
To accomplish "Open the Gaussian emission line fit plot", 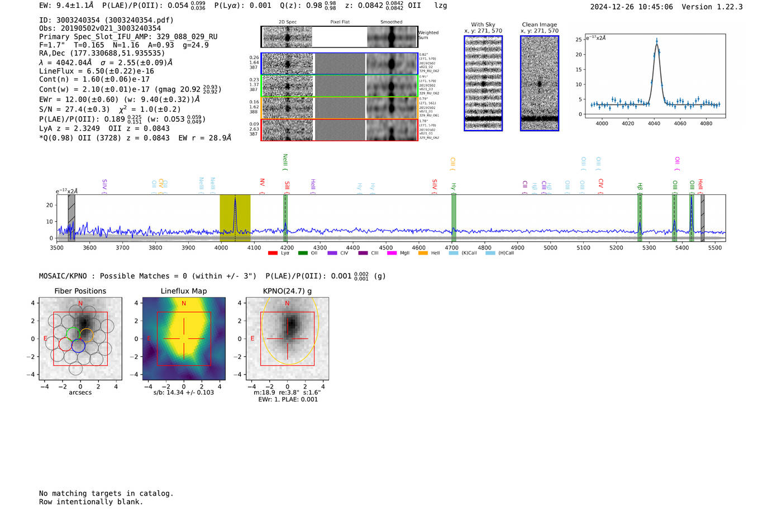I will [x=655, y=76].
